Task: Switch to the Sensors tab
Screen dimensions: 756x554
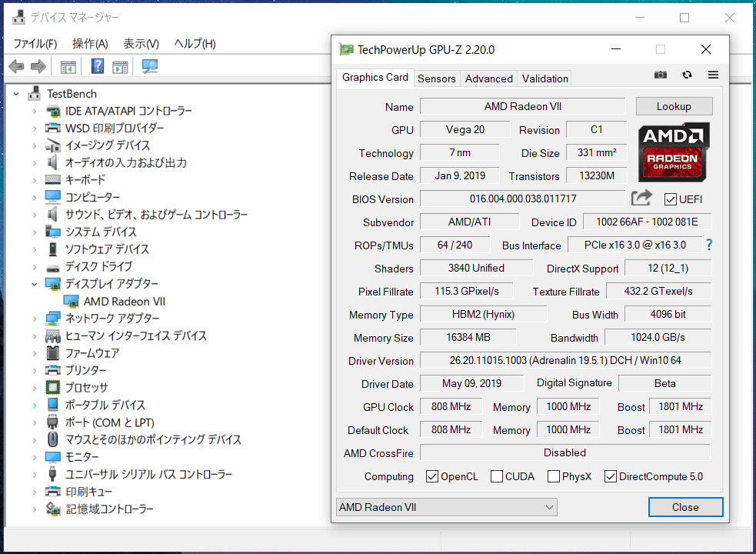Action: (x=436, y=78)
